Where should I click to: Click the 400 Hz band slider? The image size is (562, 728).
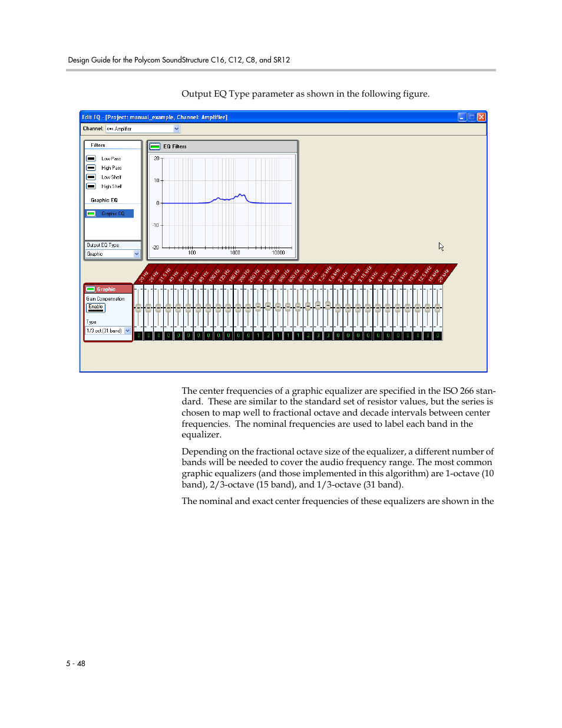click(268, 307)
